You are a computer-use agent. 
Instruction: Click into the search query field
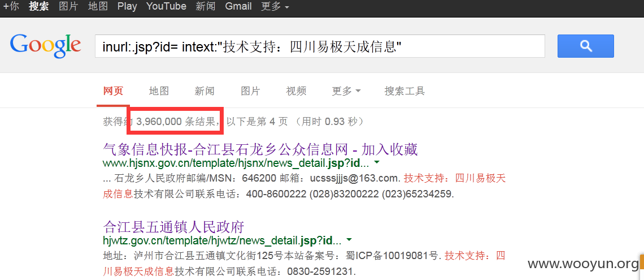point(320,46)
